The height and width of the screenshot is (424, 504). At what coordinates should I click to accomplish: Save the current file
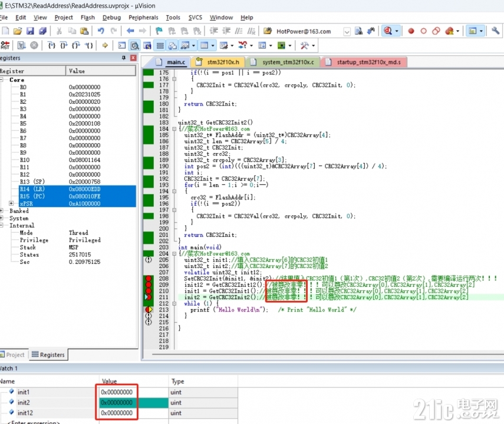tap(30, 31)
